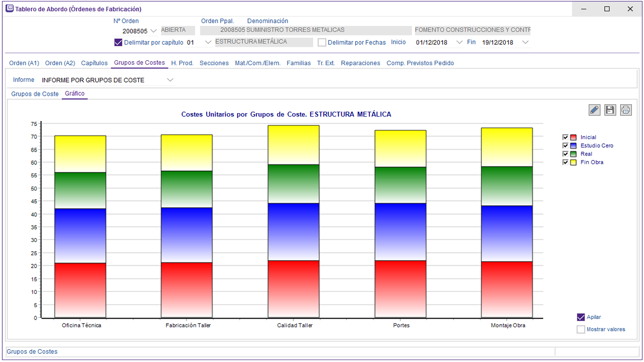Click the red Inicial legend color swatch
The width and height of the screenshot is (644, 362).
pos(573,138)
